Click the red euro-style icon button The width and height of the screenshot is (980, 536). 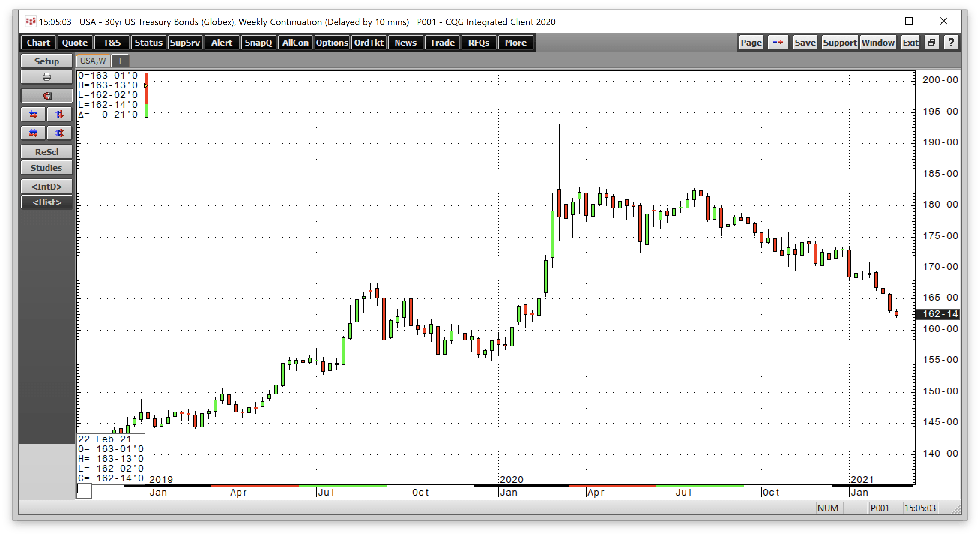click(x=46, y=96)
